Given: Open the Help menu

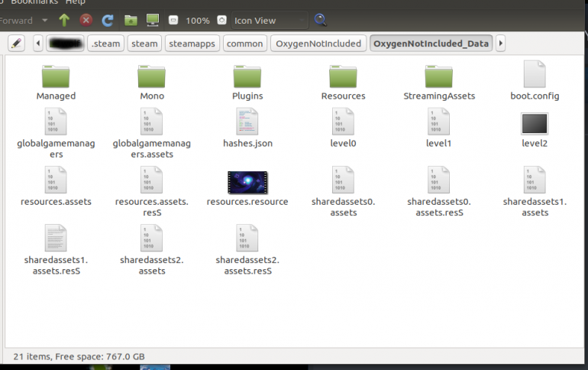Looking at the screenshot, I should click(76, 2).
